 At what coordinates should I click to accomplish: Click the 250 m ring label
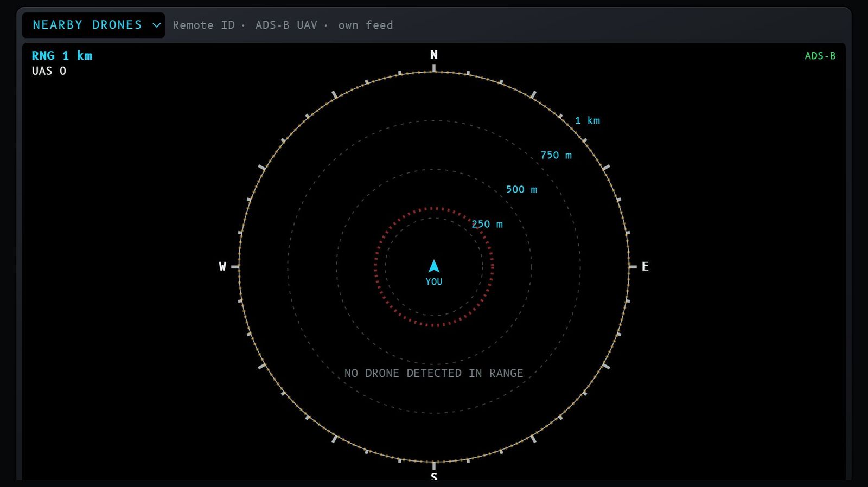coord(487,224)
